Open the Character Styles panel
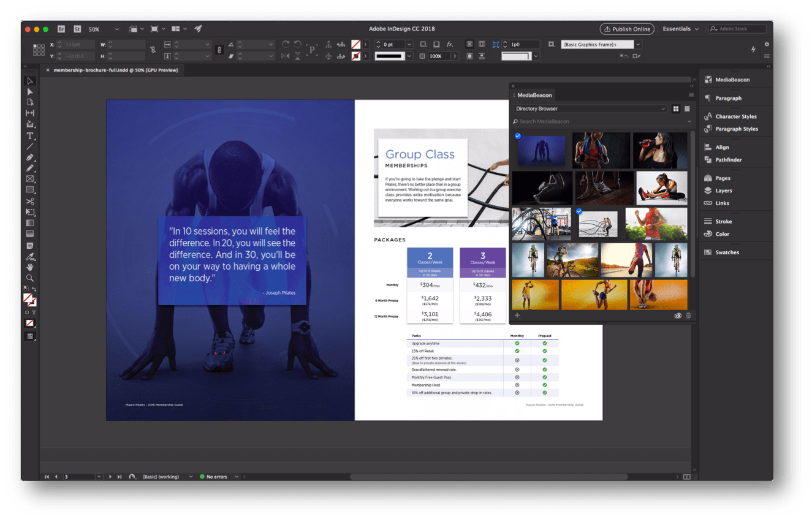812x519 pixels. click(x=735, y=116)
